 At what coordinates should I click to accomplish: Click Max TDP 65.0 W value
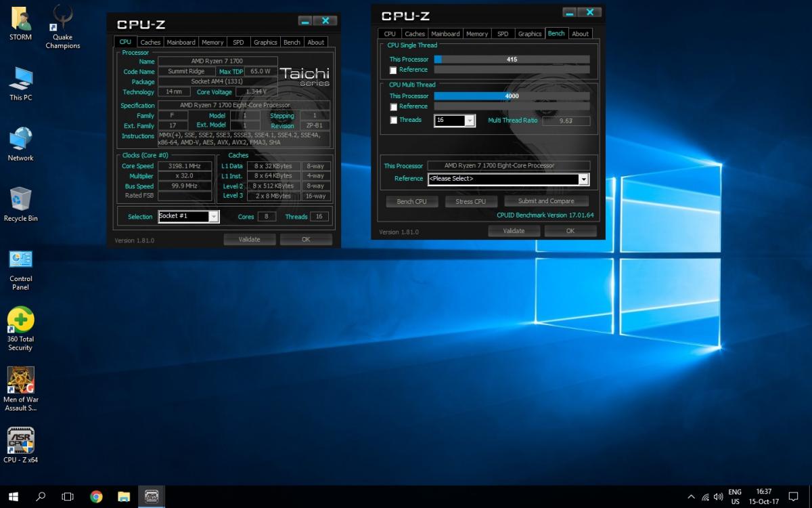coord(260,71)
